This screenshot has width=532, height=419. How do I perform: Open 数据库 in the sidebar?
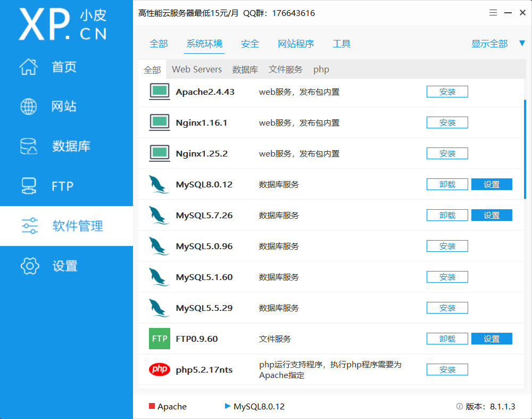(x=71, y=146)
